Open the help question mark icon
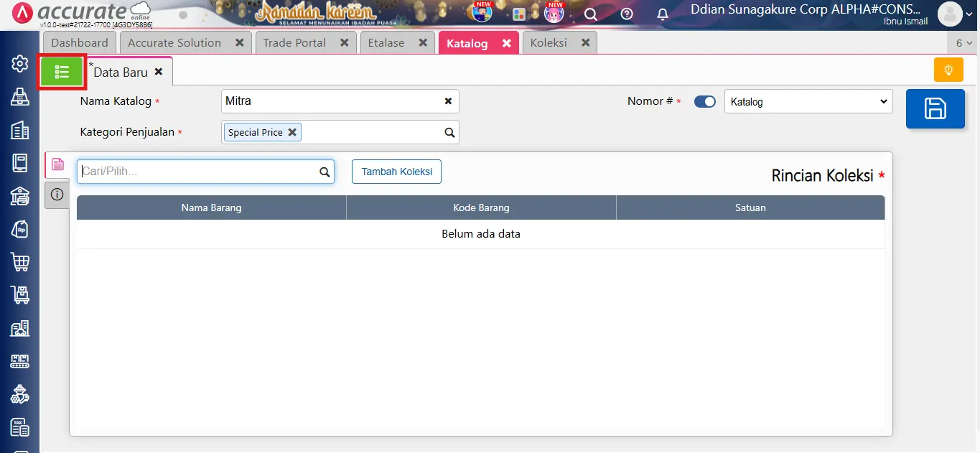The image size is (980, 453). (x=626, y=14)
